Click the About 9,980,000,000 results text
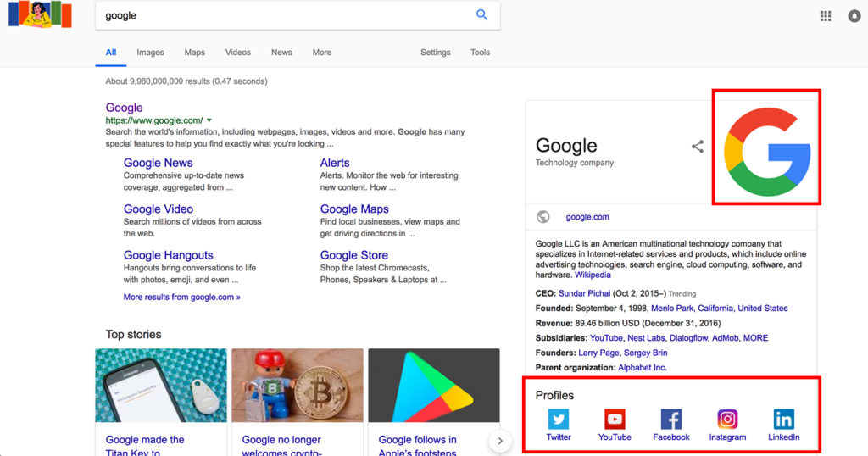 tap(186, 81)
